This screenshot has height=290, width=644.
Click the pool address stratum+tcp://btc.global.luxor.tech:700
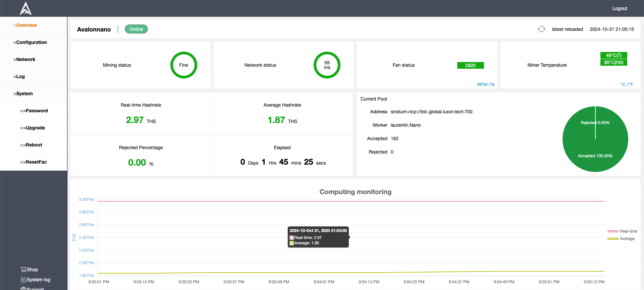pos(431,112)
